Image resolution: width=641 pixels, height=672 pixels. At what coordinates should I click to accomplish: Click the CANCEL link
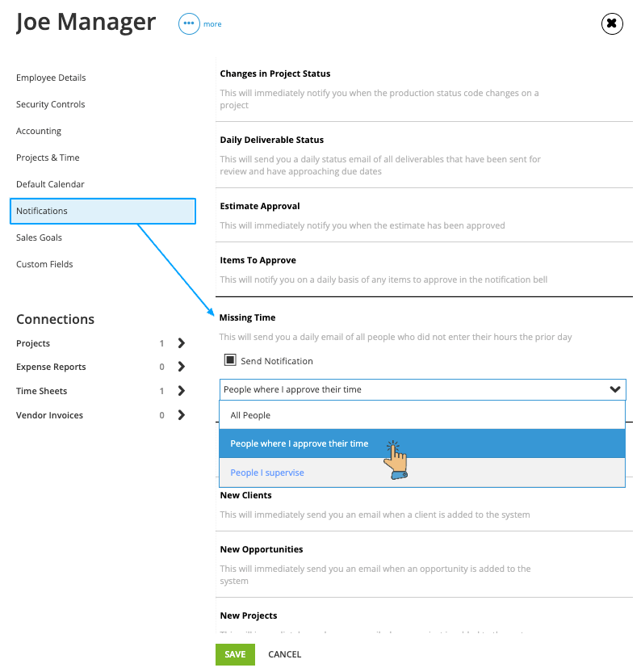pos(284,654)
